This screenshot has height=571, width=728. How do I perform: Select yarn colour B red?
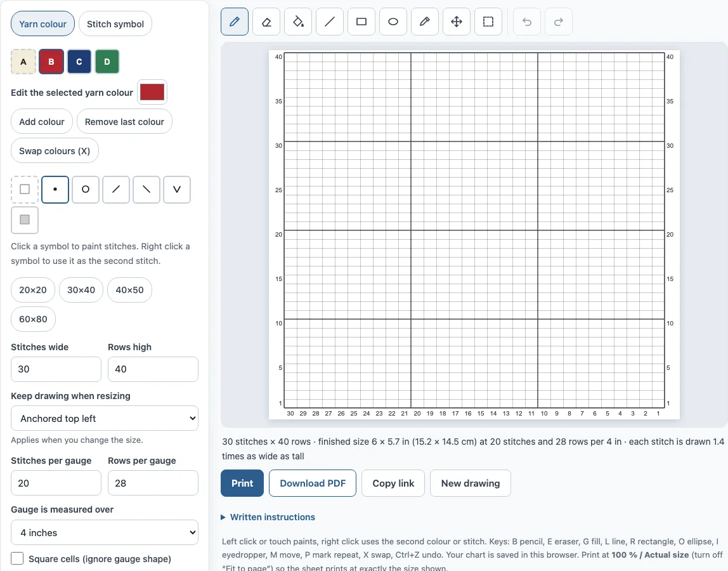click(51, 62)
